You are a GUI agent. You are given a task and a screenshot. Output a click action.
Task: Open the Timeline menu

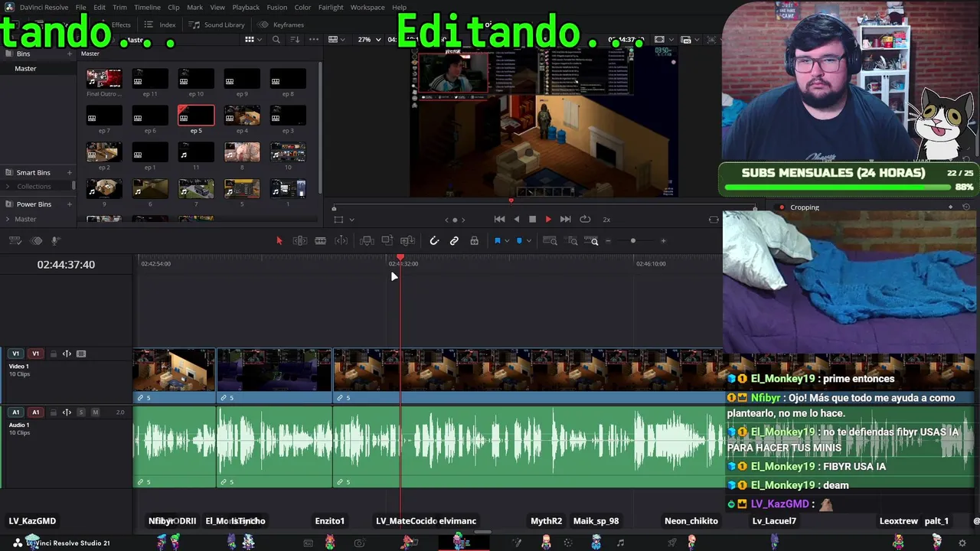pos(147,8)
